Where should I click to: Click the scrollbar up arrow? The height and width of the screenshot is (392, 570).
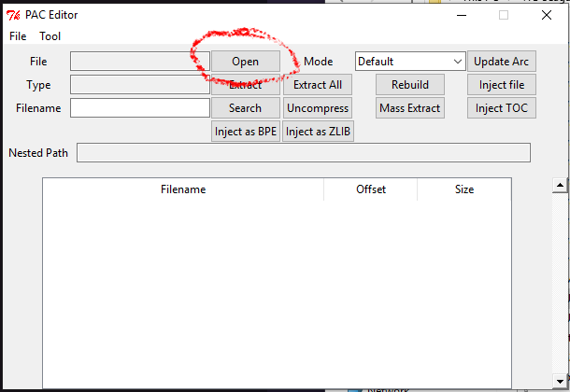click(x=560, y=186)
